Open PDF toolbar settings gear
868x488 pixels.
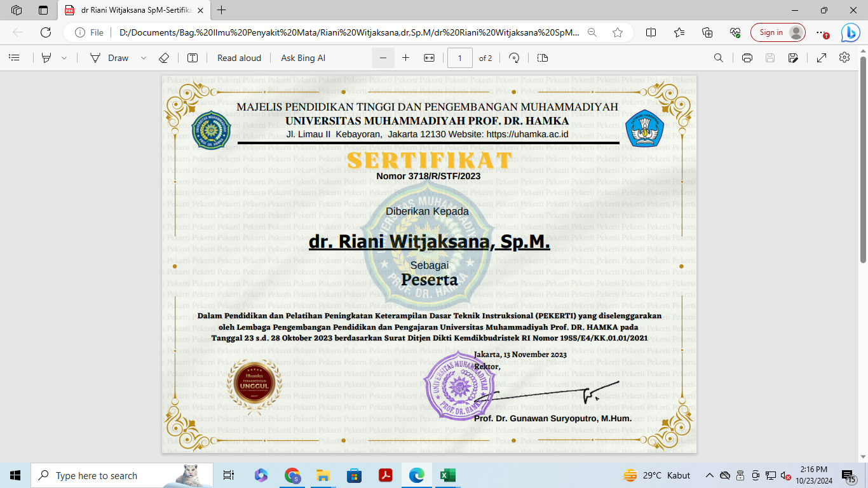(844, 57)
